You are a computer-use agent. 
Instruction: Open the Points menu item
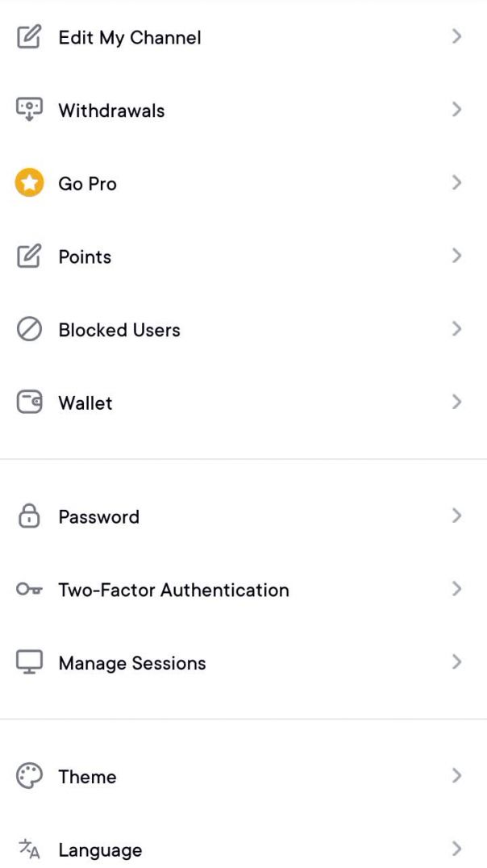tap(85, 257)
